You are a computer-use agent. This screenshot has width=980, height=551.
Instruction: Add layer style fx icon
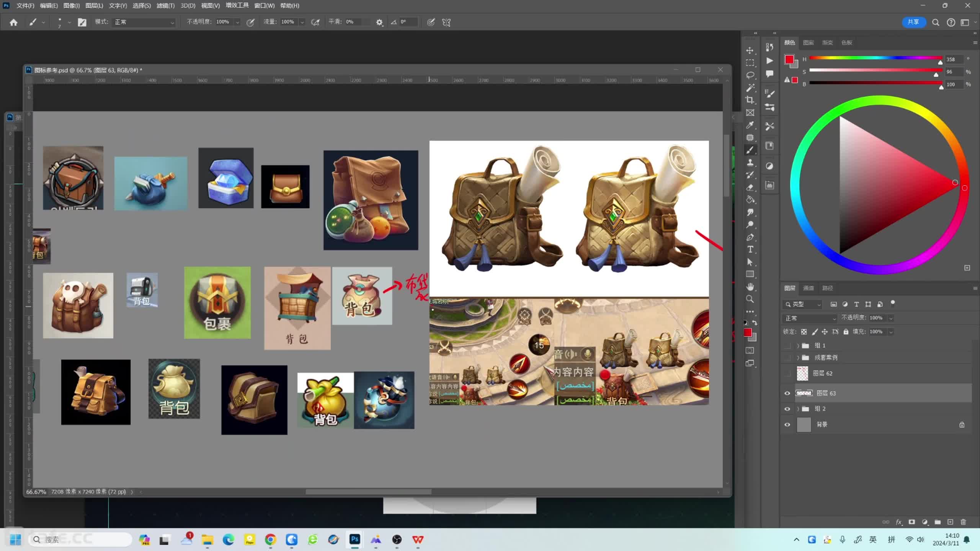click(x=899, y=522)
